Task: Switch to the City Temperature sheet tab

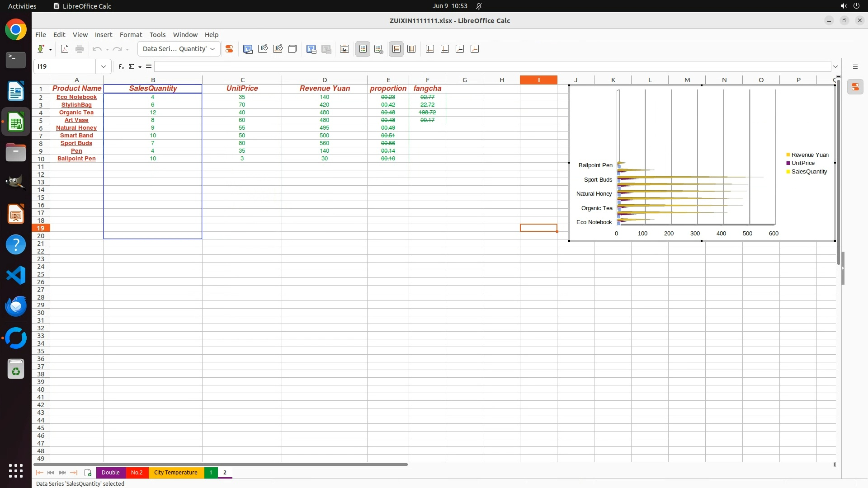Action: point(175,473)
